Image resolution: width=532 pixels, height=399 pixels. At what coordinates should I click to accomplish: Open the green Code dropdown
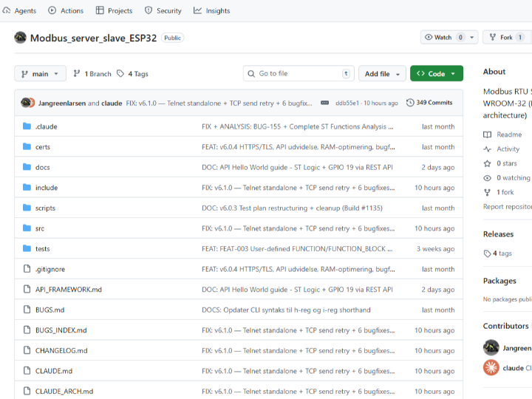coord(436,74)
